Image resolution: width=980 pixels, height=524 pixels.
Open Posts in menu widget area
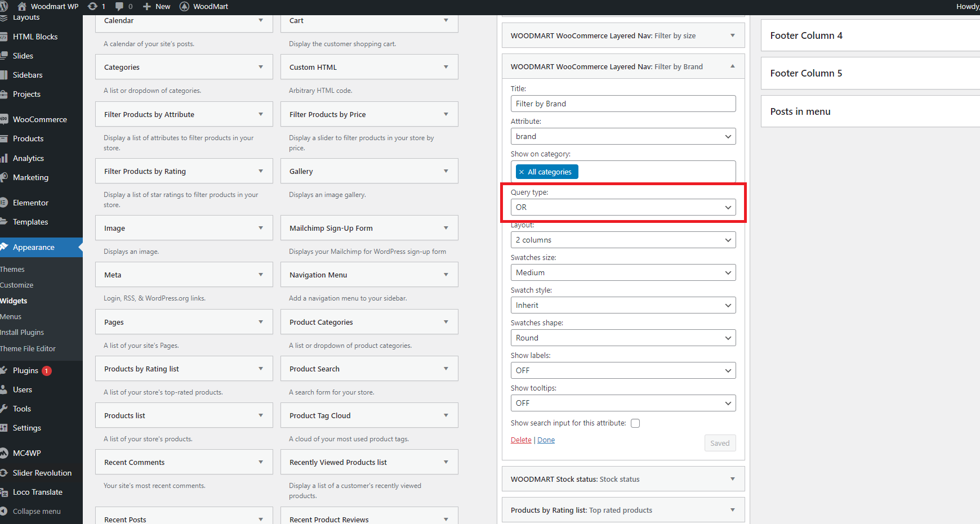coord(871,111)
